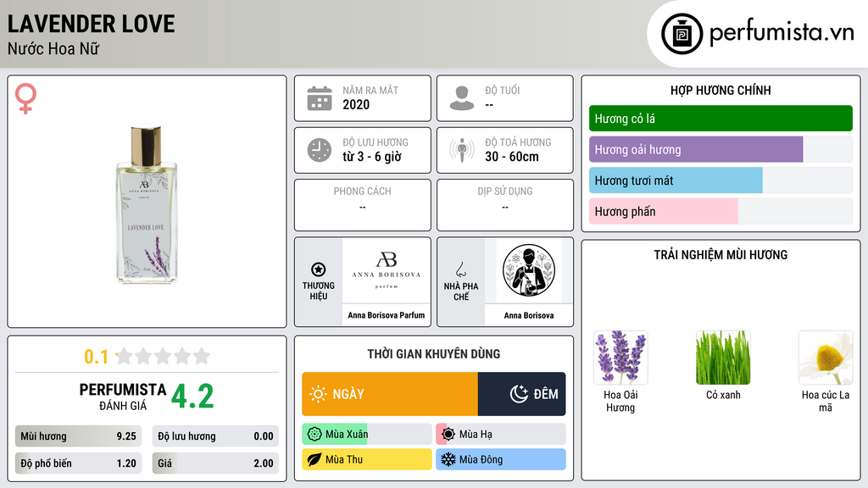
Task: Click the perfumista.vn bottle logo icon
Action: pyautogui.click(x=682, y=34)
